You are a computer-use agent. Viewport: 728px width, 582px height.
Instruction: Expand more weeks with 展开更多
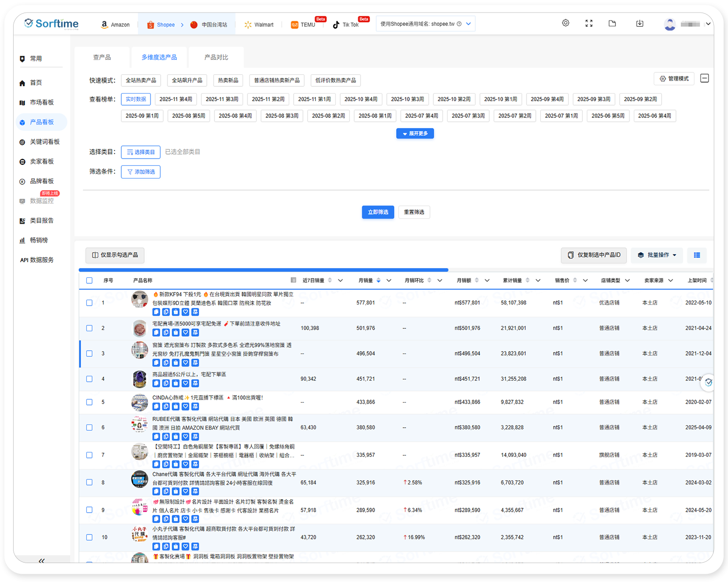pos(415,133)
